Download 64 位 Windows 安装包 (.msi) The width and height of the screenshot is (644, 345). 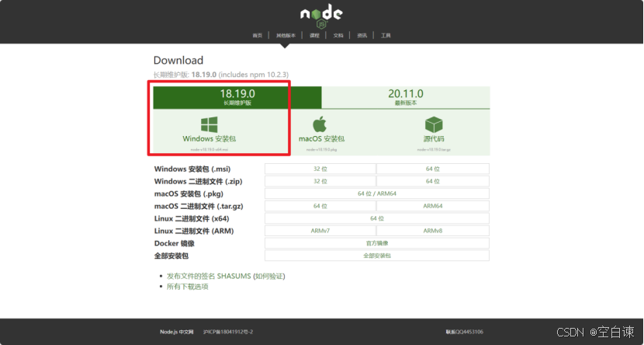433,169
